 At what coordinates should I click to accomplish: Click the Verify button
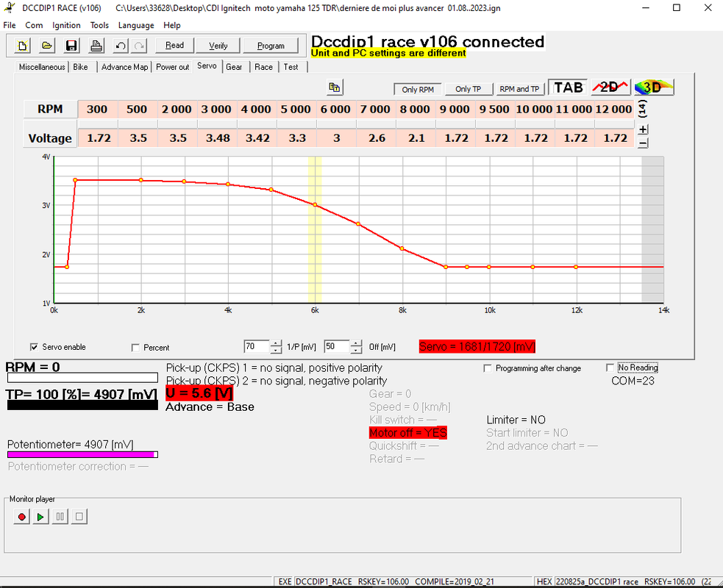click(218, 46)
